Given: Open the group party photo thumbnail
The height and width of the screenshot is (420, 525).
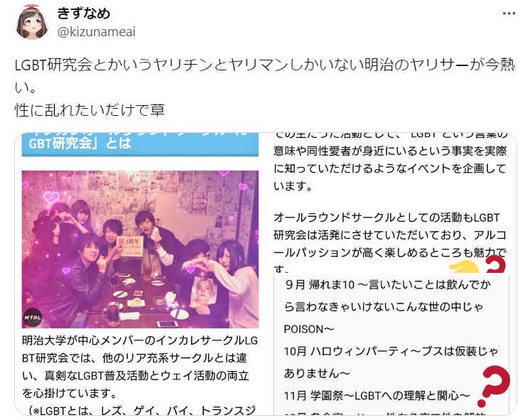Looking at the screenshot, I should tap(140, 249).
